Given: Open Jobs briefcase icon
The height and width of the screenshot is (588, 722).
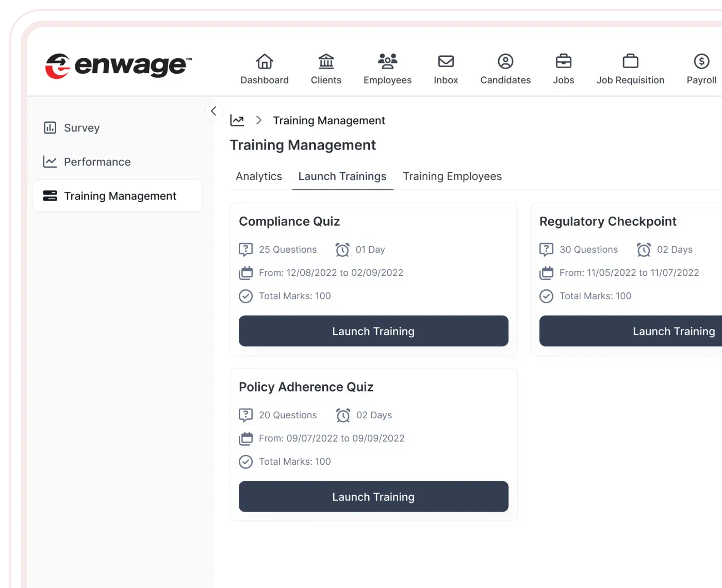Looking at the screenshot, I should click(563, 61).
